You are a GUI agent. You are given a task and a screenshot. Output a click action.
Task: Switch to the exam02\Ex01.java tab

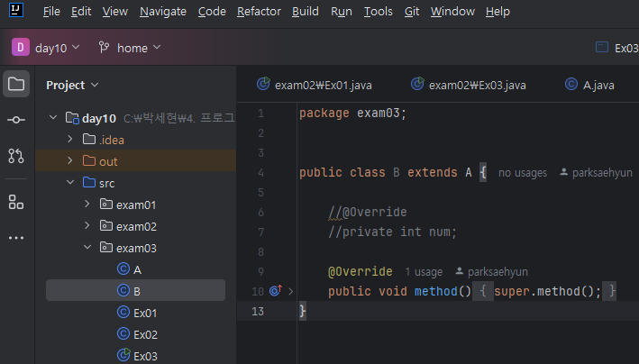point(315,85)
